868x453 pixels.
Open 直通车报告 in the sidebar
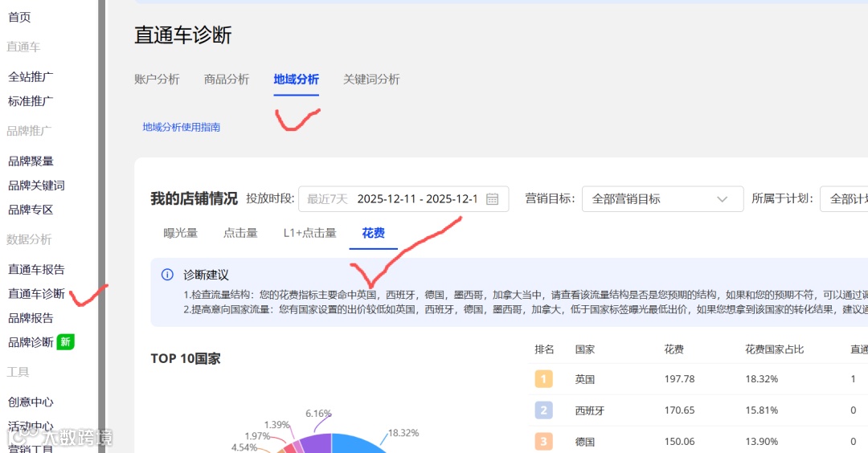tap(36, 269)
